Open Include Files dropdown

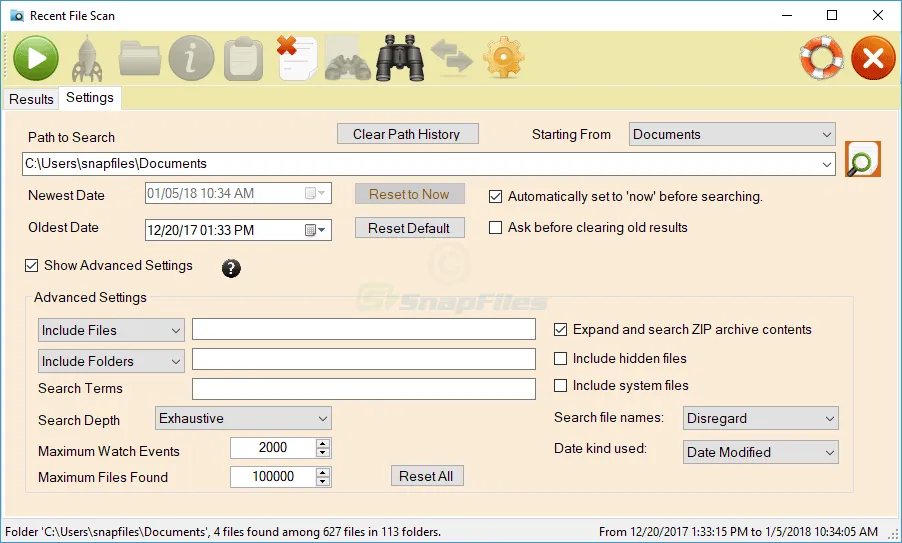coord(111,330)
